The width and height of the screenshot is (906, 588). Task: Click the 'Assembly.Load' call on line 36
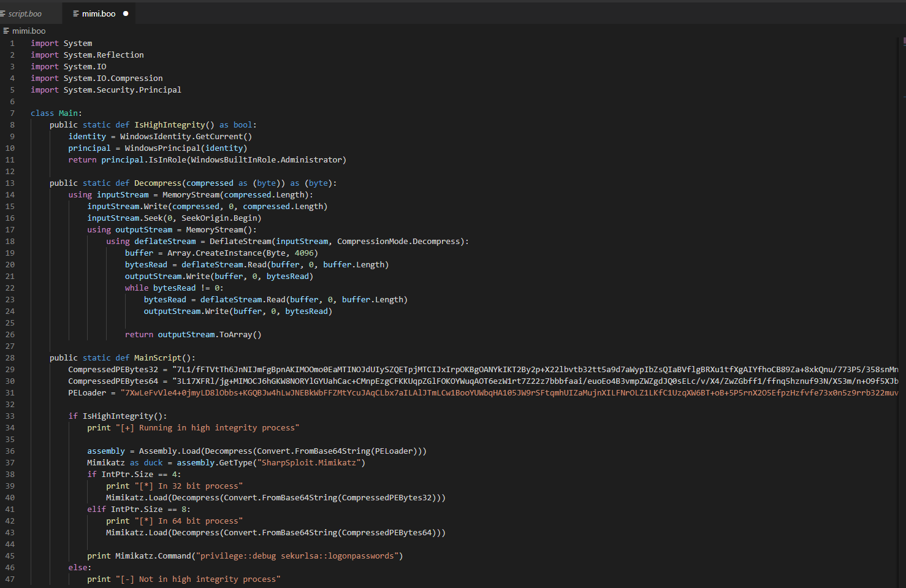point(169,451)
